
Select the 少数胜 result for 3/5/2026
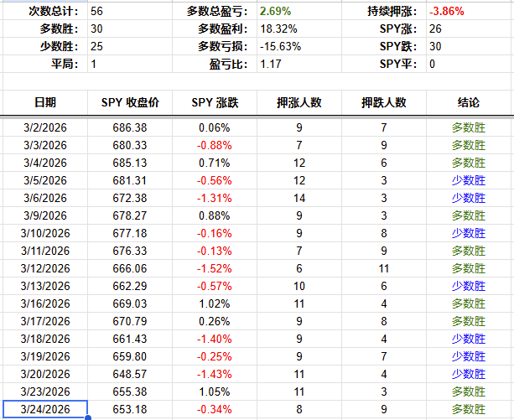click(x=469, y=180)
